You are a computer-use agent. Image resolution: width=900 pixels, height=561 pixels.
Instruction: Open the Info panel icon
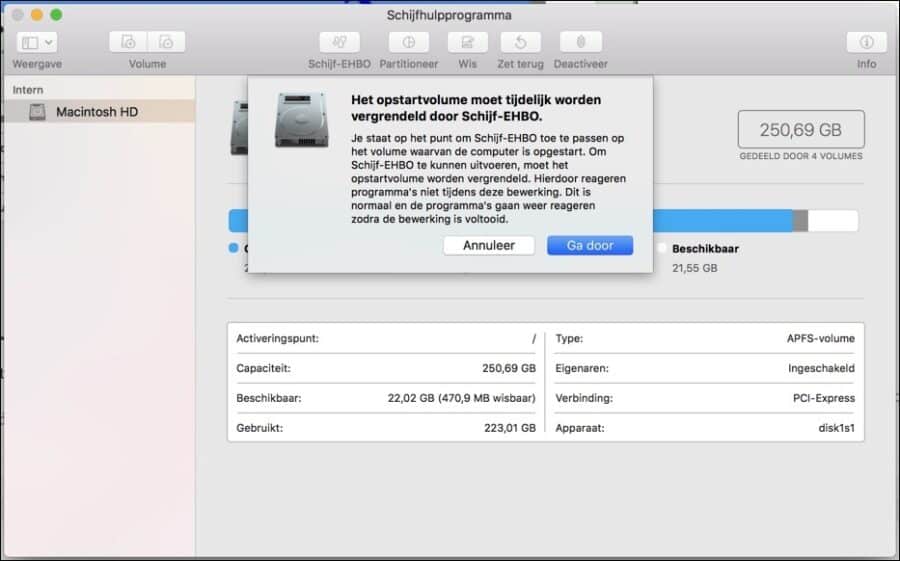pos(866,42)
